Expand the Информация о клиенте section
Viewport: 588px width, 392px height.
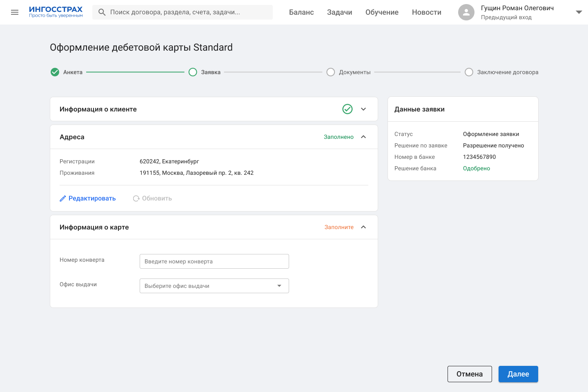[363, 109]
